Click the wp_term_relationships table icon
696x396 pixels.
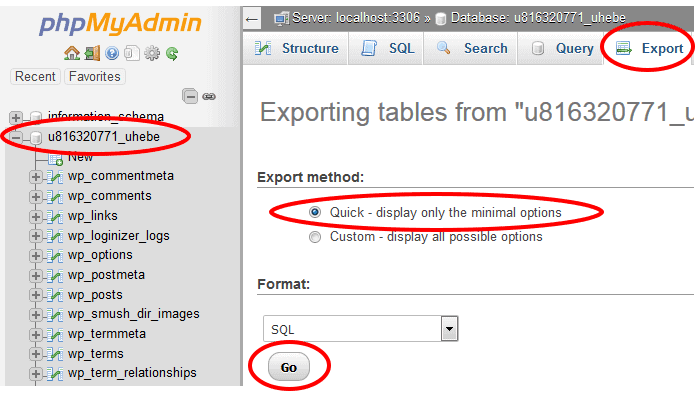point(55,374)
